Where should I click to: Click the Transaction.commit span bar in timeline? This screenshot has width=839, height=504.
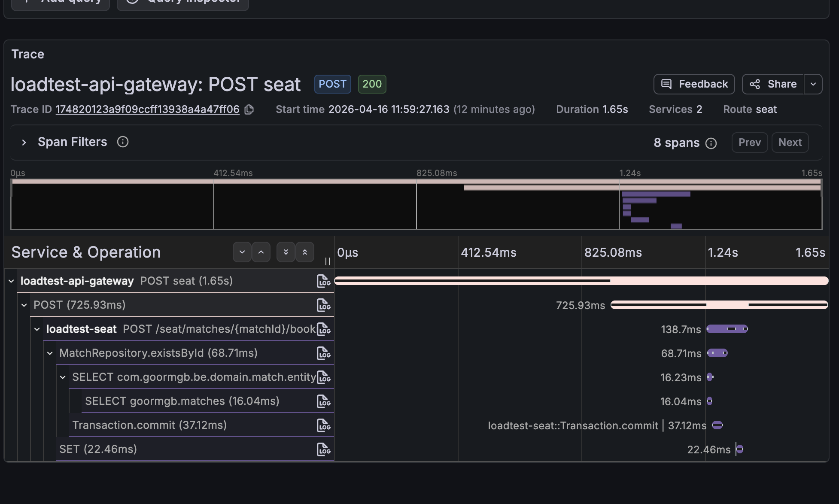[717, 425]
